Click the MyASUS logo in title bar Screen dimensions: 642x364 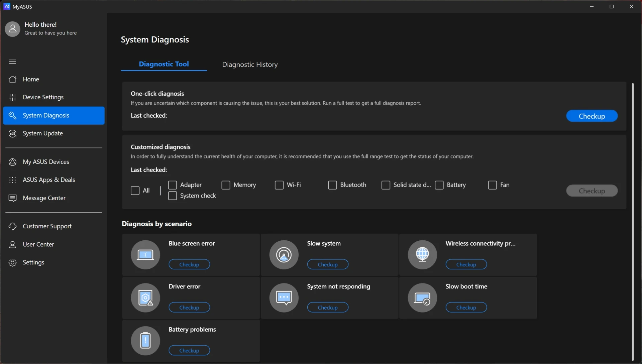7,6
